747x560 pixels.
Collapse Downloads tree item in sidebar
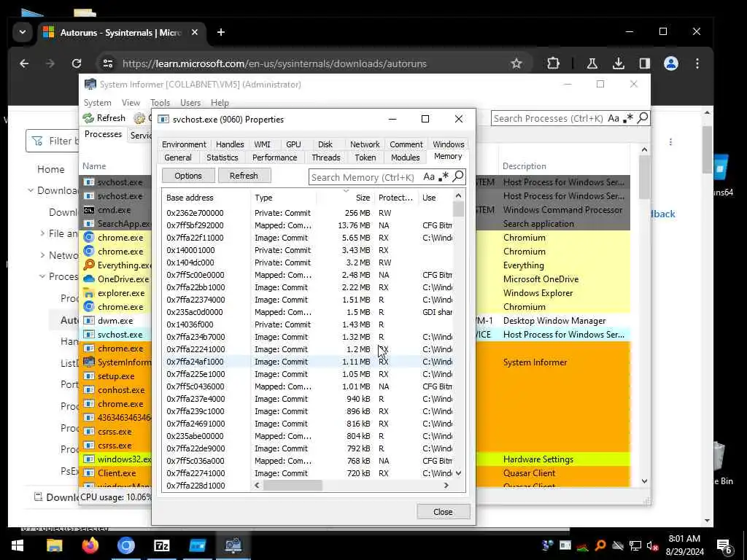click(31, 190)
